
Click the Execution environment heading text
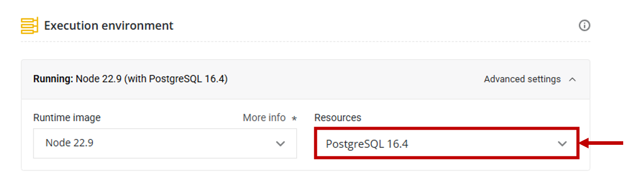[109, 26]
